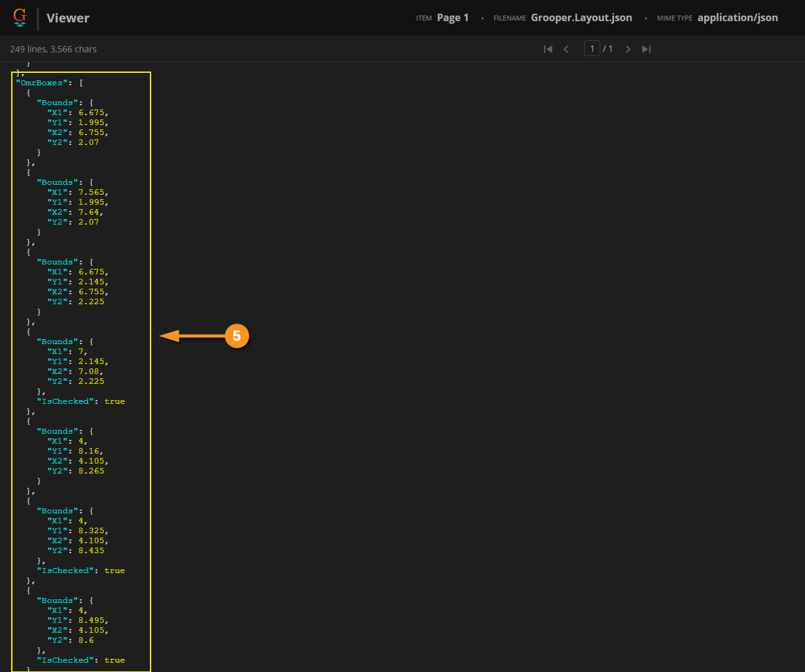Click the orange arrow pointing at the JSON
This screenshot has width=805, height=672.
point(190,336)
